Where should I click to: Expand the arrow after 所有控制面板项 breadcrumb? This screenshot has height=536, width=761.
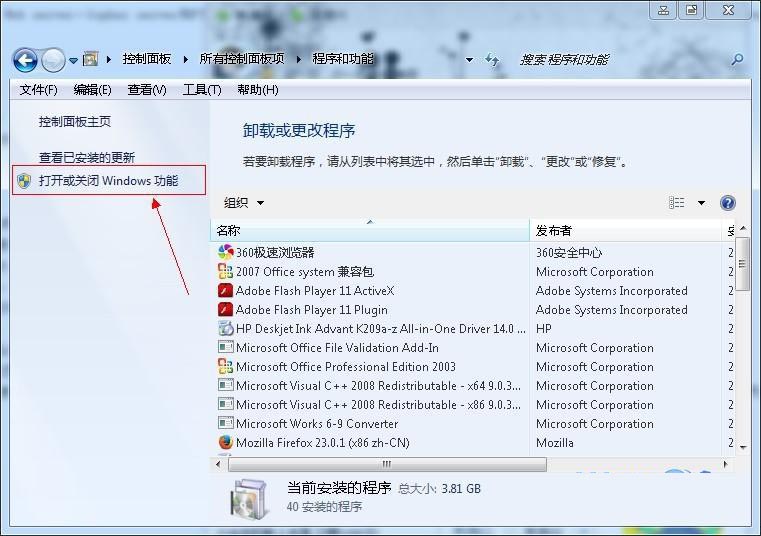coord(298,60)
